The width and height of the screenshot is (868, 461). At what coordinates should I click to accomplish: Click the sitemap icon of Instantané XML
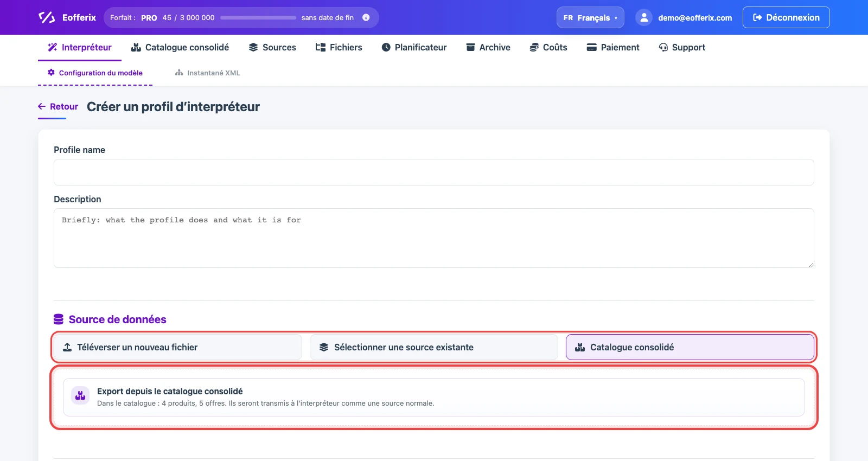click(x=179, y=73)
